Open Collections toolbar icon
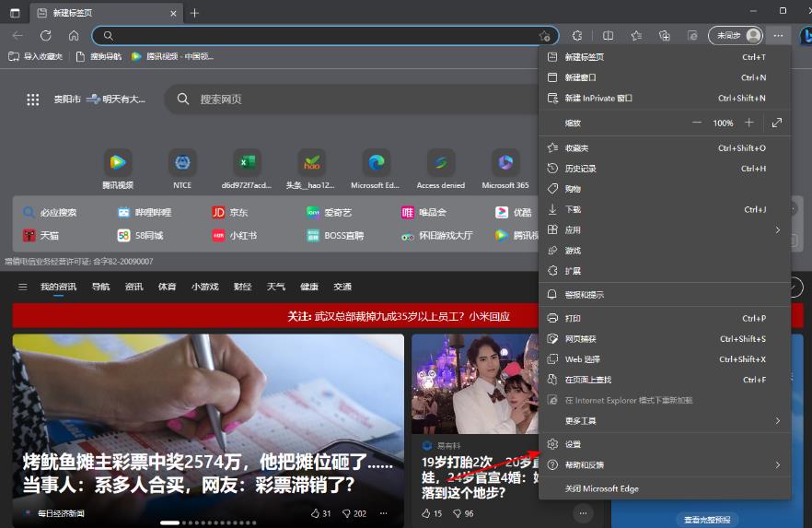Viewport: 812px width, 528px height. pos(665,36)
